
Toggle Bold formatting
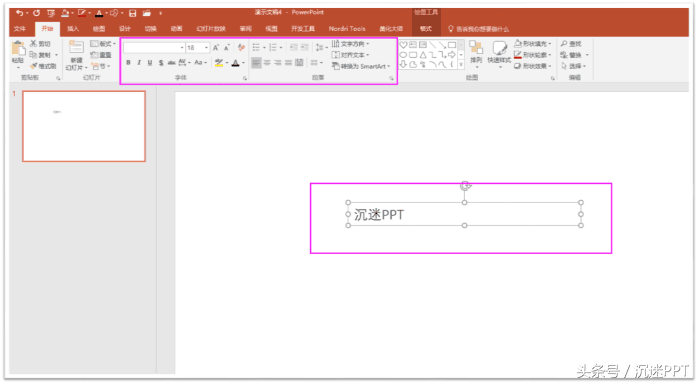128,63
